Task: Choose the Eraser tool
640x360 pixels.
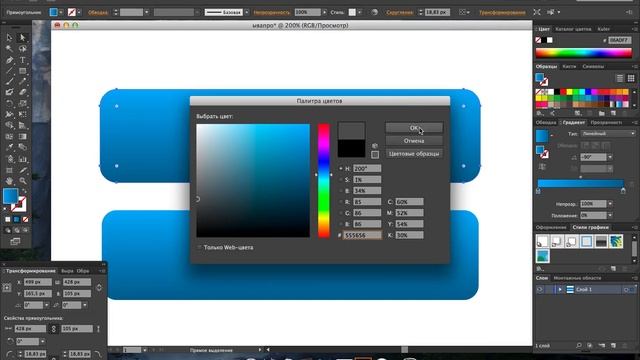Action: pos(22,92)
